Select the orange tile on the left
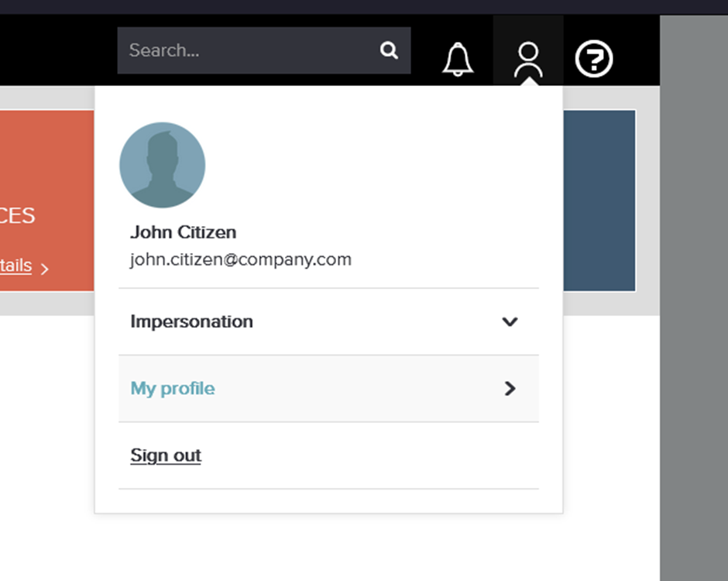728x581 pixels. tap(46, 178)
